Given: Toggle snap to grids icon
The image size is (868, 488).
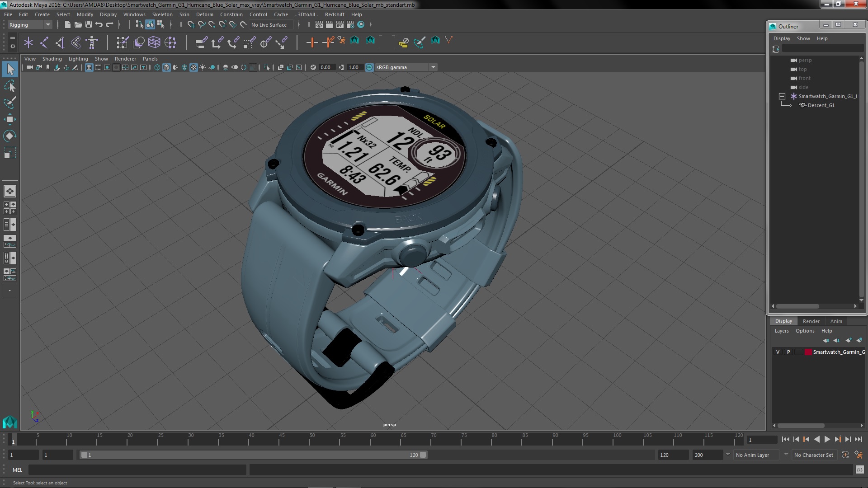Looking at the screenshot, I should pyautogui.click(x=191, y=25).
